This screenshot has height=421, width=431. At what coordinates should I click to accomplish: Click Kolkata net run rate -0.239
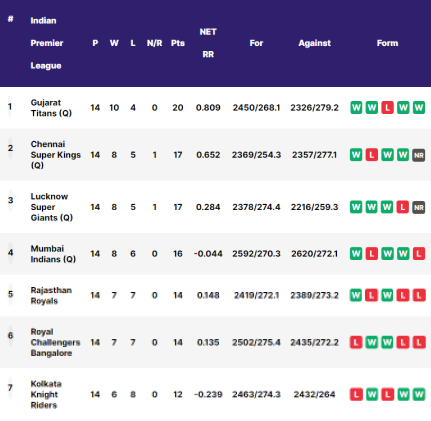(208, 394)
